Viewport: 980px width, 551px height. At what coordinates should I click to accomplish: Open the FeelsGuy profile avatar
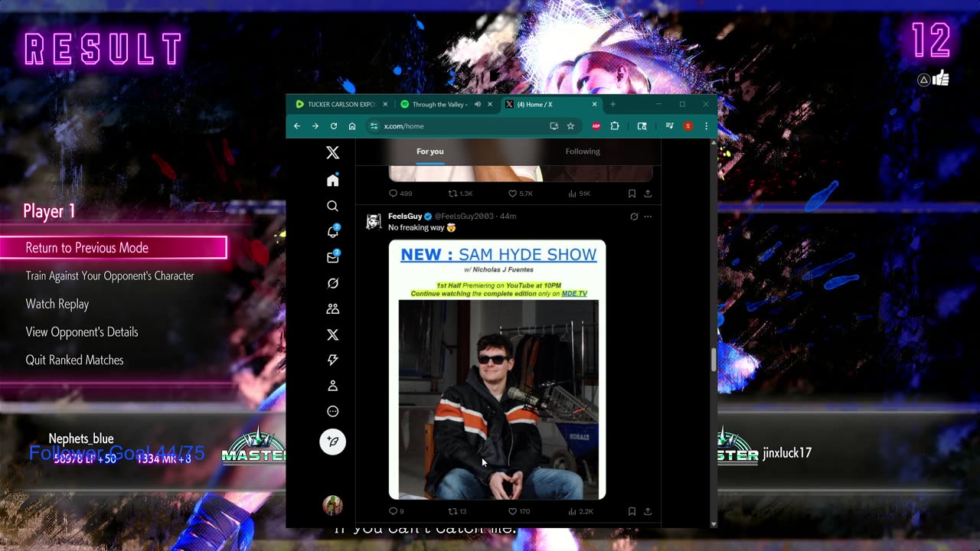(x=374, y=221)
